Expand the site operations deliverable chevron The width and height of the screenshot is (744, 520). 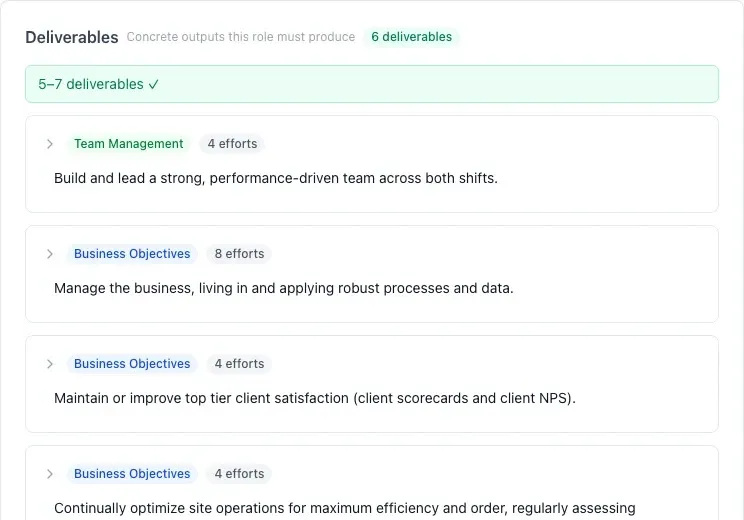(50, 474)
